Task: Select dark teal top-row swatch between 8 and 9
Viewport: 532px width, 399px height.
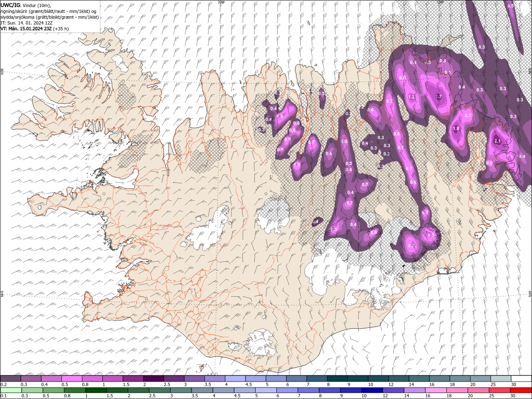Action: 337,379
